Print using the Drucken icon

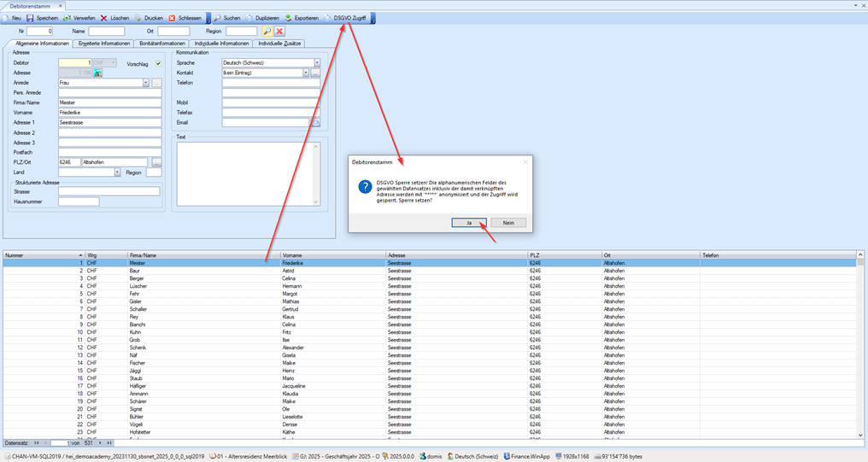[x=138, y=18]
